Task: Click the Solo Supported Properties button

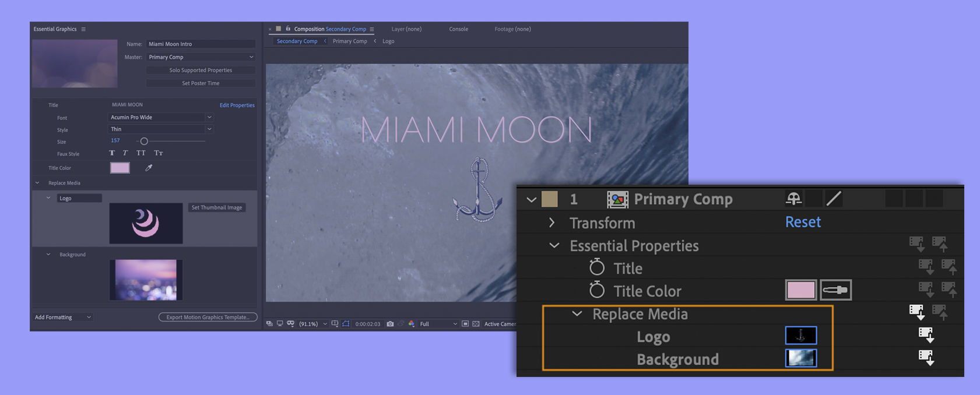Action: coord(201,70)
